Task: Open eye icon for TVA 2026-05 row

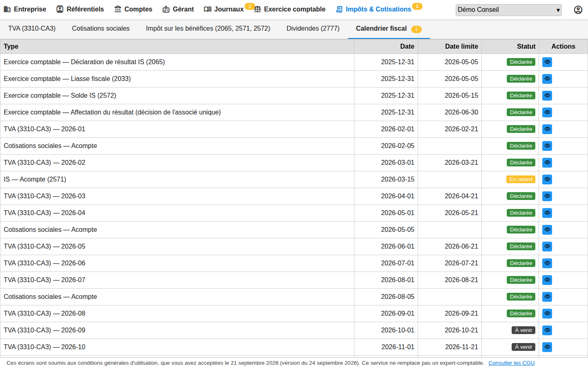Action: click(547, 247)
